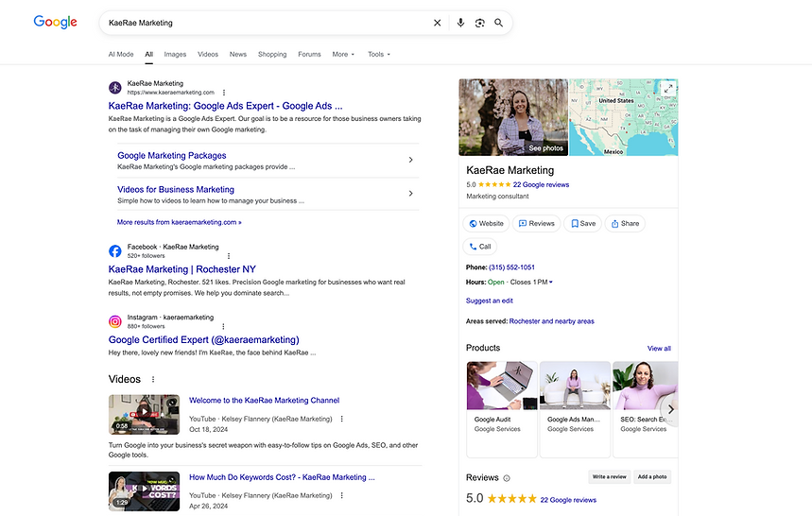Click the Instagram result icon
This screenshot has width=812, height=516.
point(115,321)
